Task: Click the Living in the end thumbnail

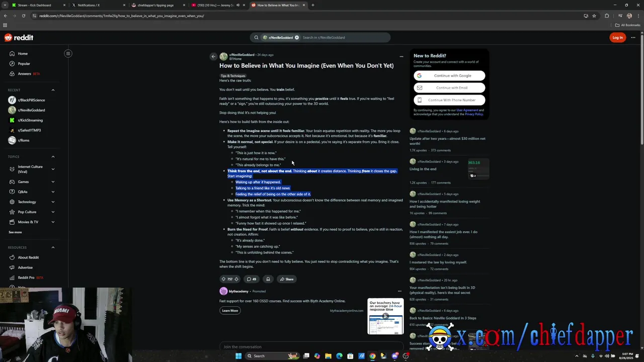Action: point(478,169)
